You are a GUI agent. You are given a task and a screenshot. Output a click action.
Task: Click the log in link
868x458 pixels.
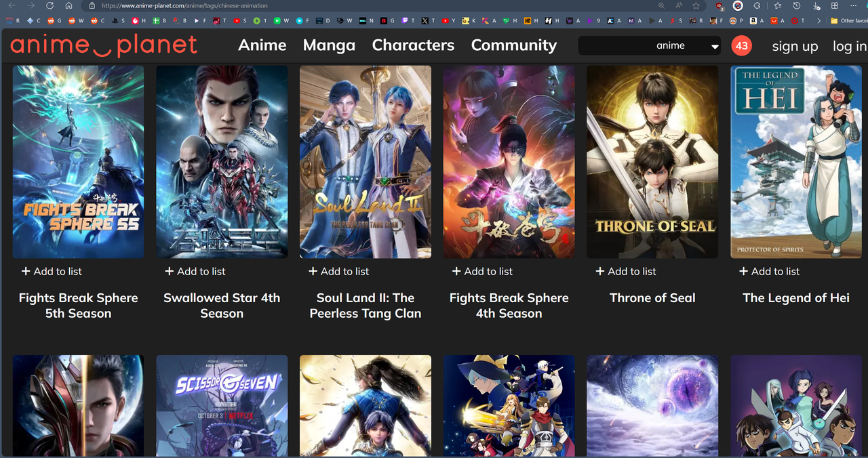[850, 46]
